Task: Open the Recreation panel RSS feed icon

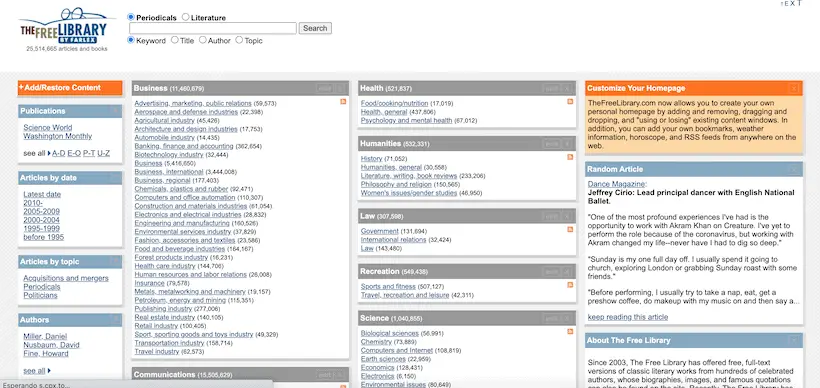Action: [x=570, y=284]
